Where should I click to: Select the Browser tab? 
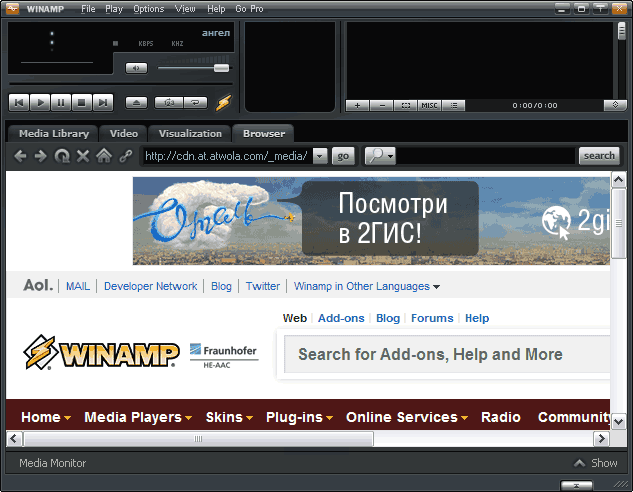coord(264,134)
